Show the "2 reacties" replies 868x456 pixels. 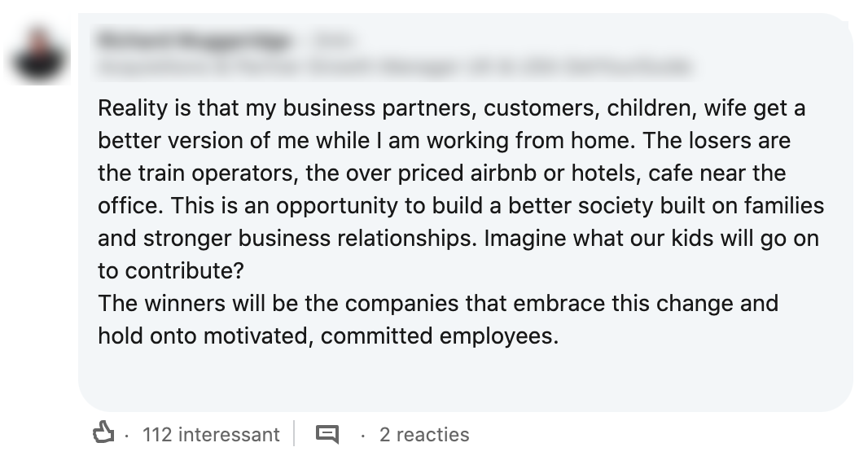tap(423, 435)
